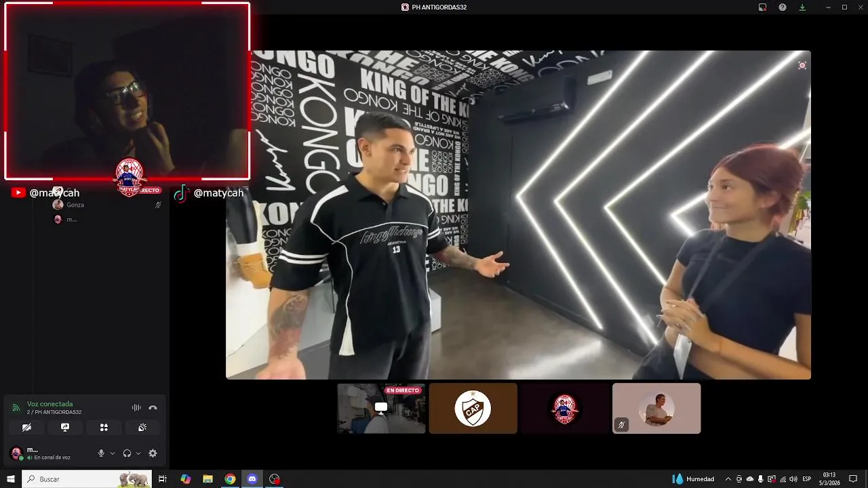Click the screen recording tray icon

(x=772, y=479)
